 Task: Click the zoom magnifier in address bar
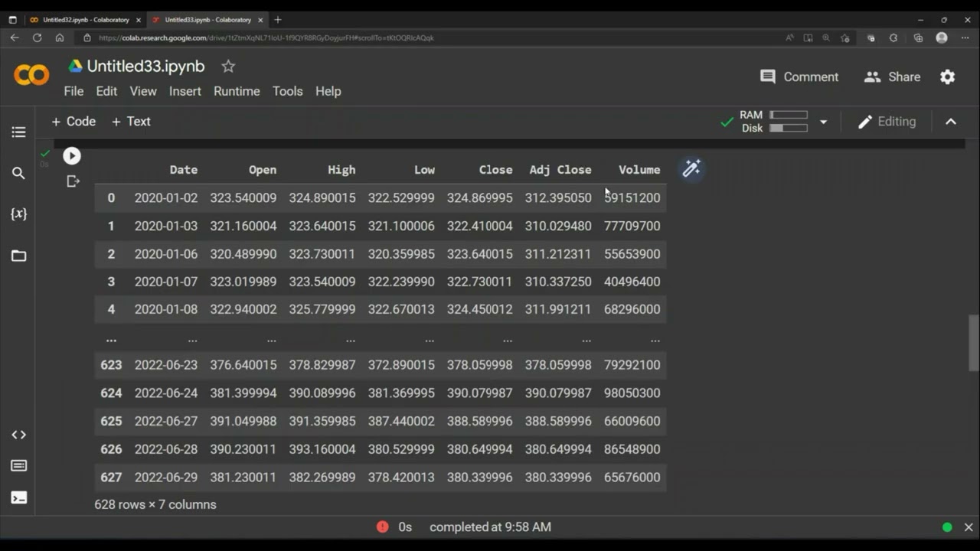(826, 37)
